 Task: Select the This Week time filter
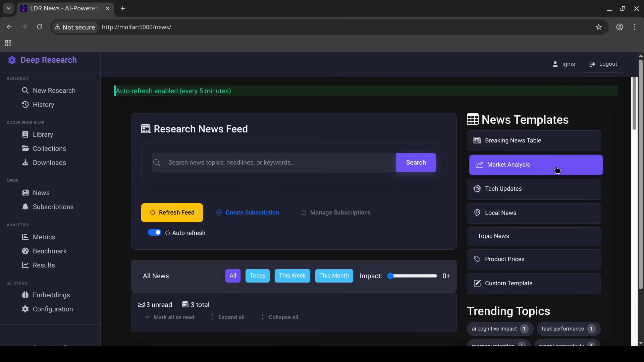[292, 276]
